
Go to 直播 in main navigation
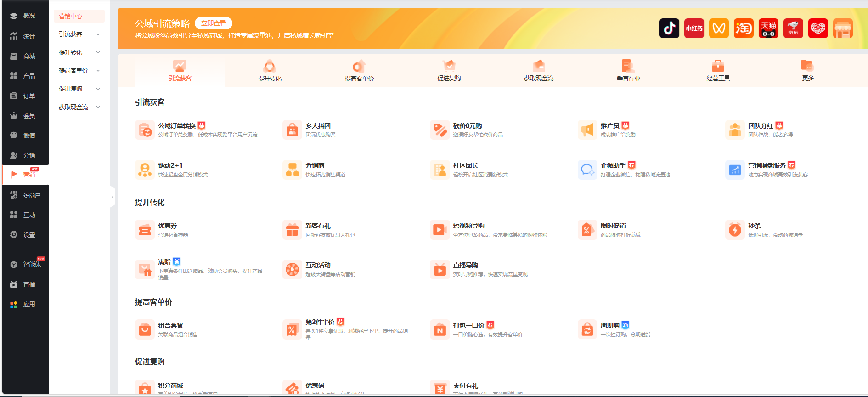coord(26,284)
